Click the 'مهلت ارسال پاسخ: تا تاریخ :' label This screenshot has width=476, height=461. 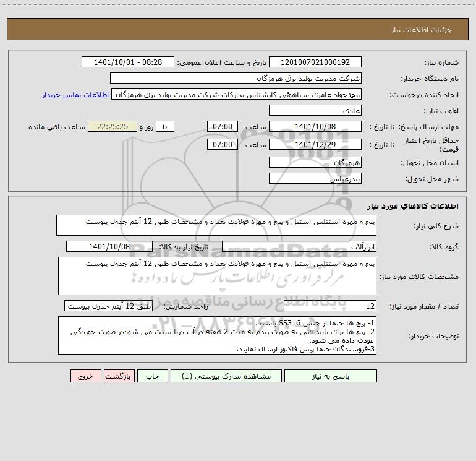tap(414, 127)
